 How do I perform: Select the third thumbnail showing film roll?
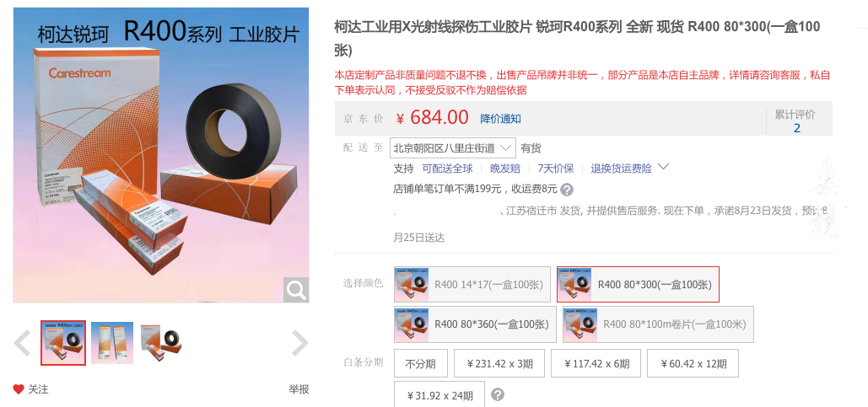(x=162, y=343)
